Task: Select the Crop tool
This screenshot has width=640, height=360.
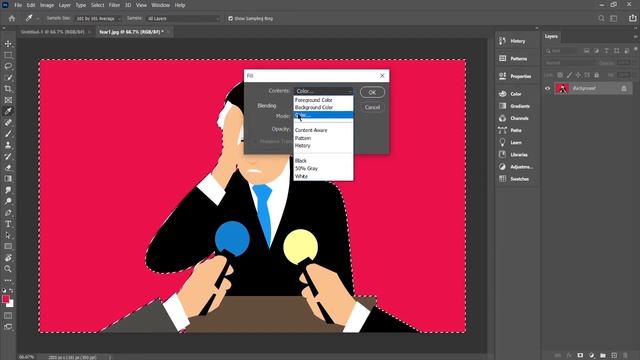Action: point(8,89)
